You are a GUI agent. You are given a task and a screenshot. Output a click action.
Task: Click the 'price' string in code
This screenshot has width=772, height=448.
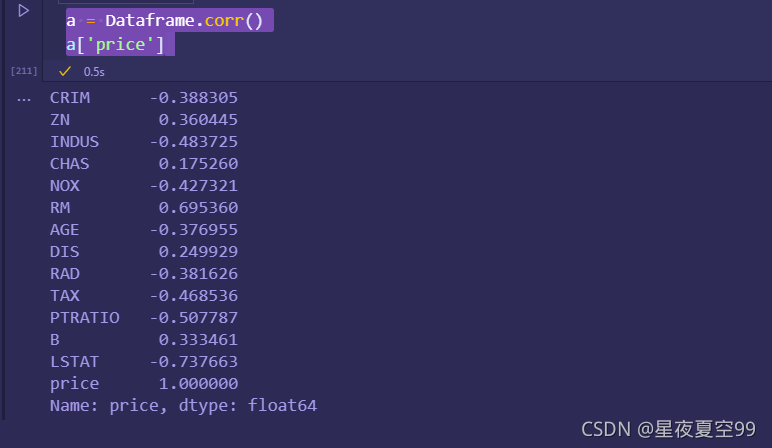point(120,45)
